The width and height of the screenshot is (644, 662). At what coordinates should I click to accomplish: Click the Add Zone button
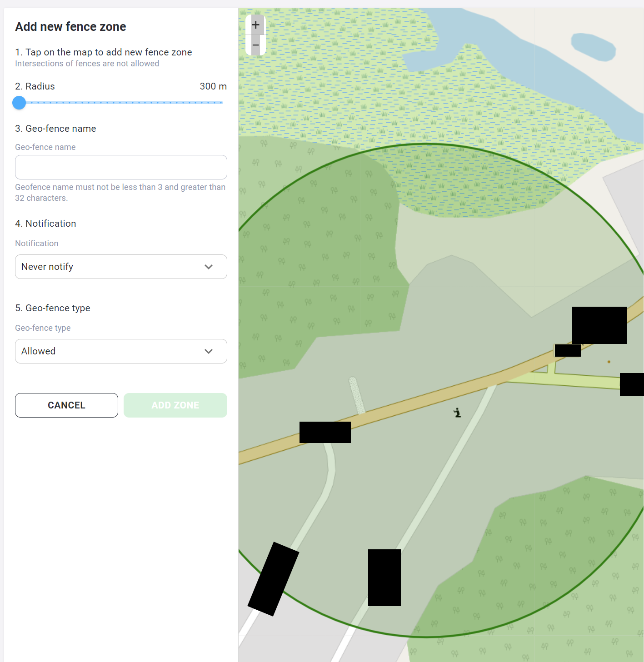click(x=175, y=405)
